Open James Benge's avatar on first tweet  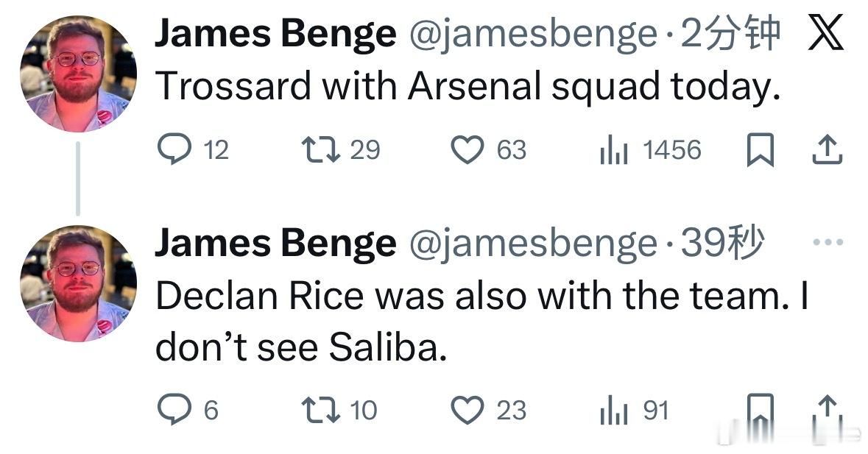[78, 74]
